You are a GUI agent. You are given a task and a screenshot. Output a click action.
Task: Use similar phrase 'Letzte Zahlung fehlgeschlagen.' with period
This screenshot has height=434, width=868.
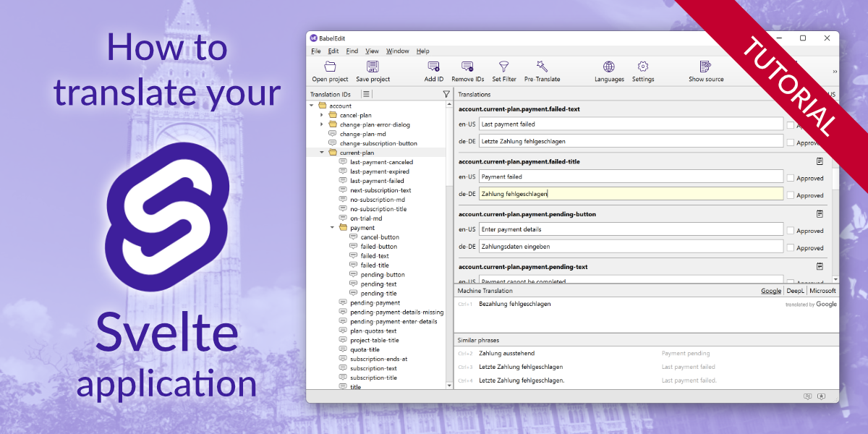[x=522, y=380]
